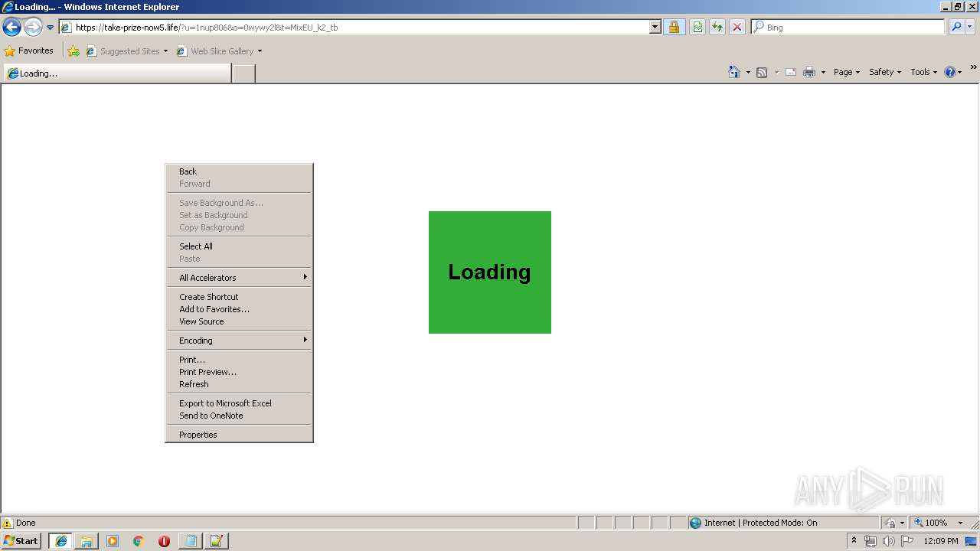Open the Page menu
The height and width of the screenshot is (551, 980).
click(846, 72)
